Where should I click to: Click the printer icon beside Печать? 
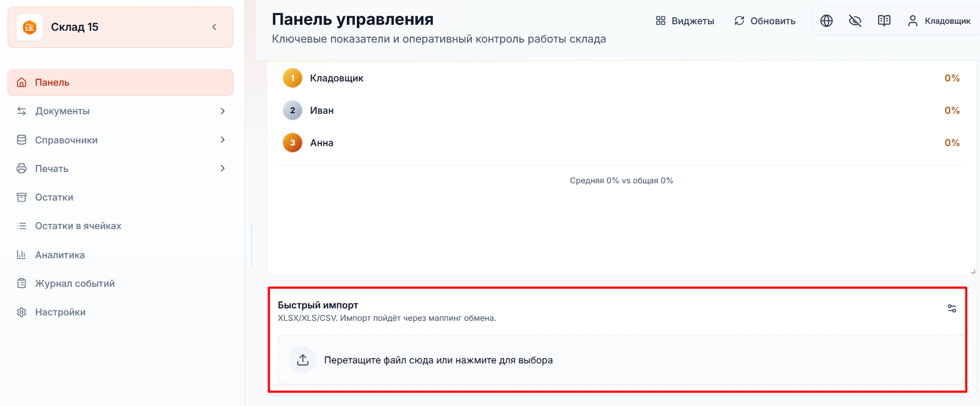[x=22, y=168]
